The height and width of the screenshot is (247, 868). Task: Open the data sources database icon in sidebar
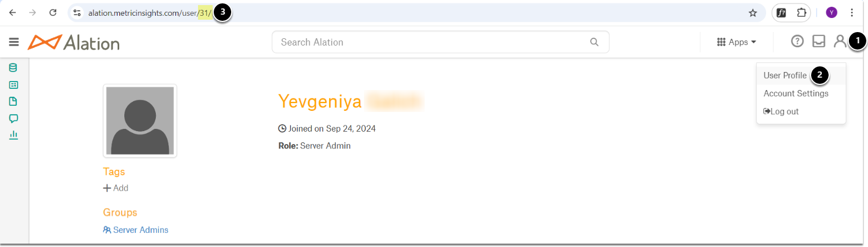(x=14, y=68)
